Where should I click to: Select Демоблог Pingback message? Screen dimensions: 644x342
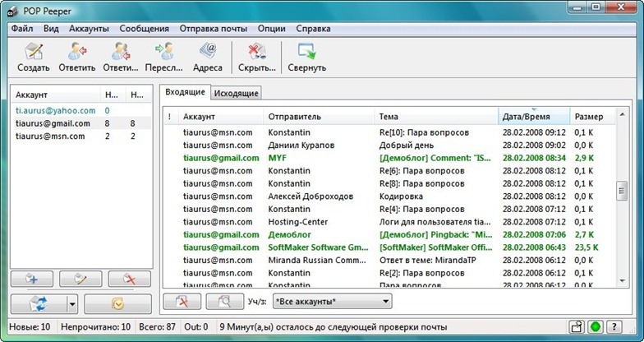[x=389, y=235]
